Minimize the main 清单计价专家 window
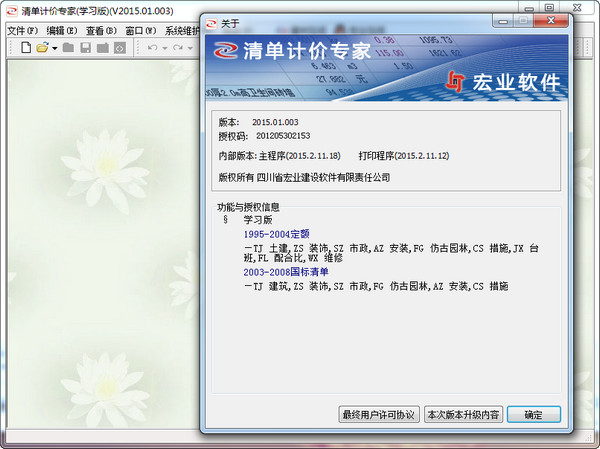 click(529, 7)
